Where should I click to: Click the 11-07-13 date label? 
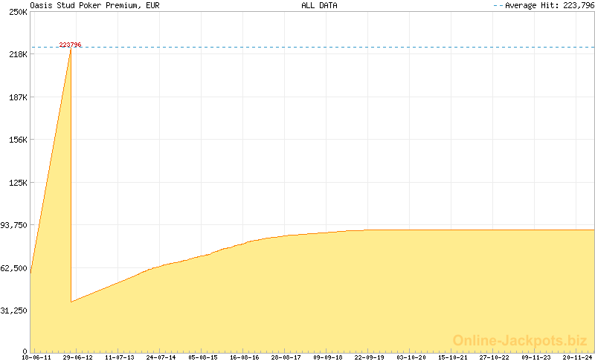pyautogui.click(x=120, y=357)
